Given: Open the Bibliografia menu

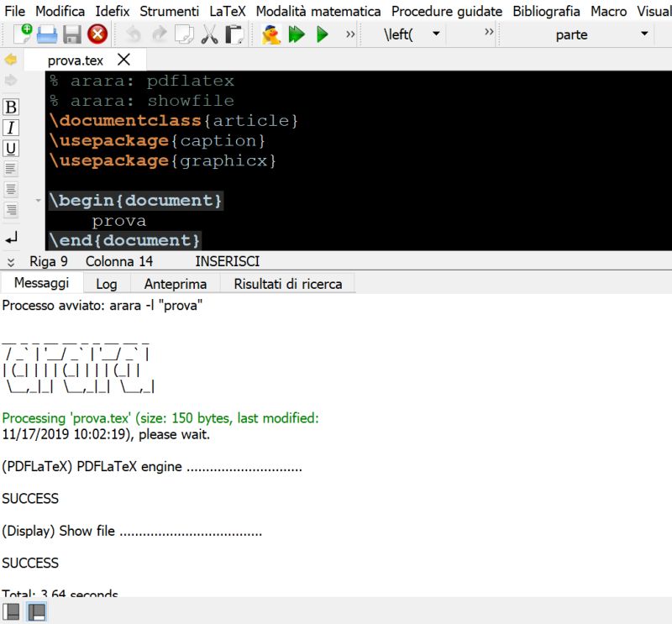Looking at the screenshot, I should pyautogui.click(x=547, y=11).
